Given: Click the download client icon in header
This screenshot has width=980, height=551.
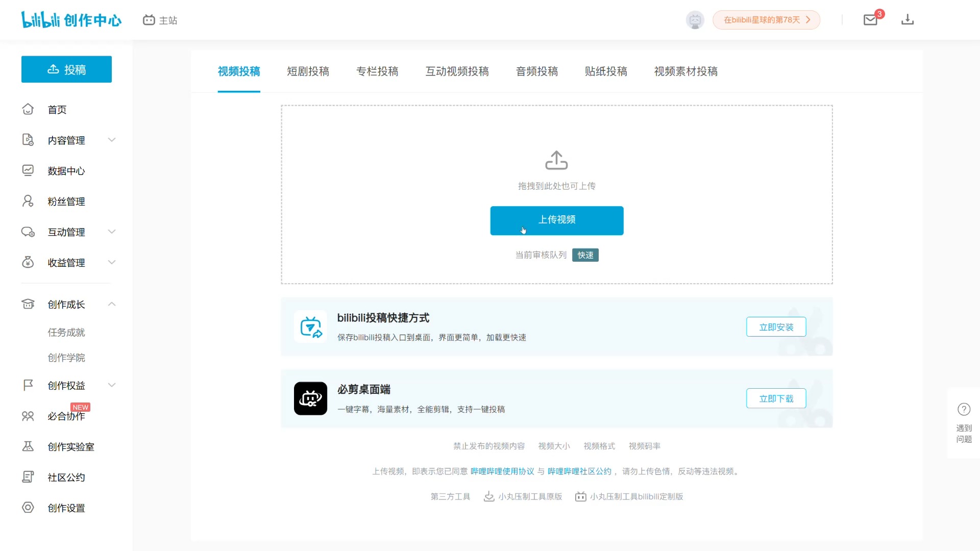Looking at the screenshot, I should pos(907,20).
